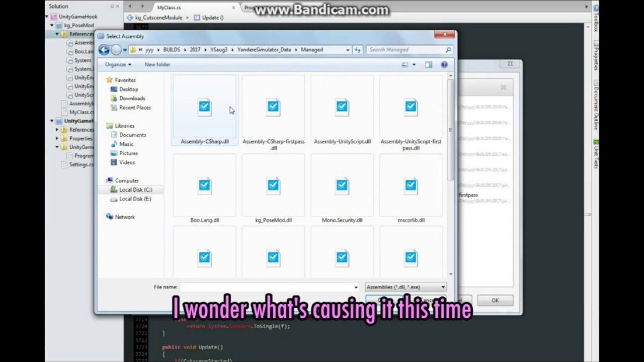Click kg_CutsceneModule in editor breadcrumb
644x362 pixels.
click(158, 18)
